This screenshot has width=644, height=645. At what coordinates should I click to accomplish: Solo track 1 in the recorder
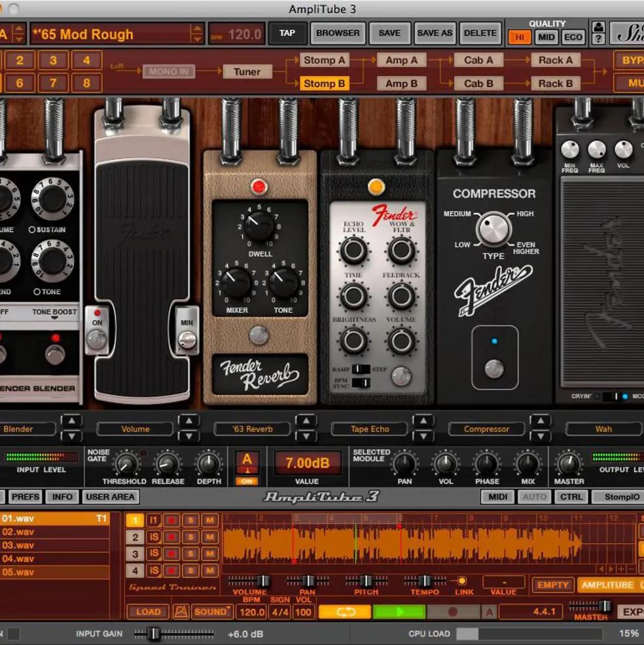(190, 521)
